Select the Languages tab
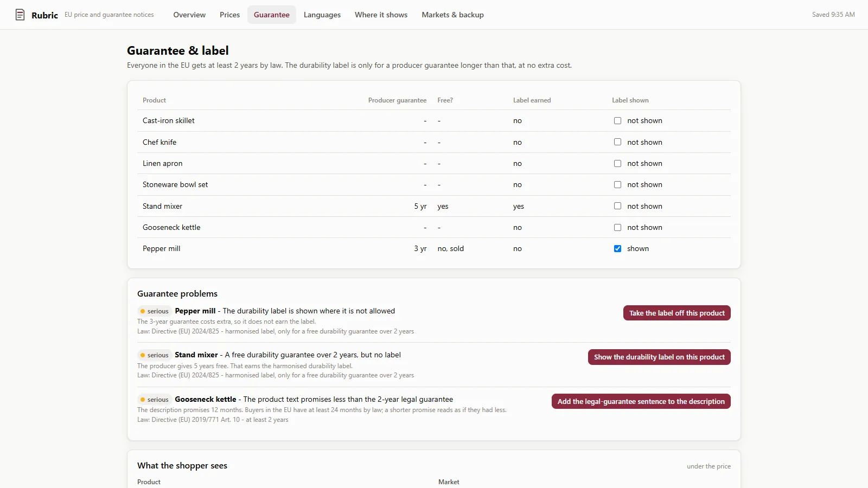The height and width of the screenshot is (488, 868). [x=322, y=15]
